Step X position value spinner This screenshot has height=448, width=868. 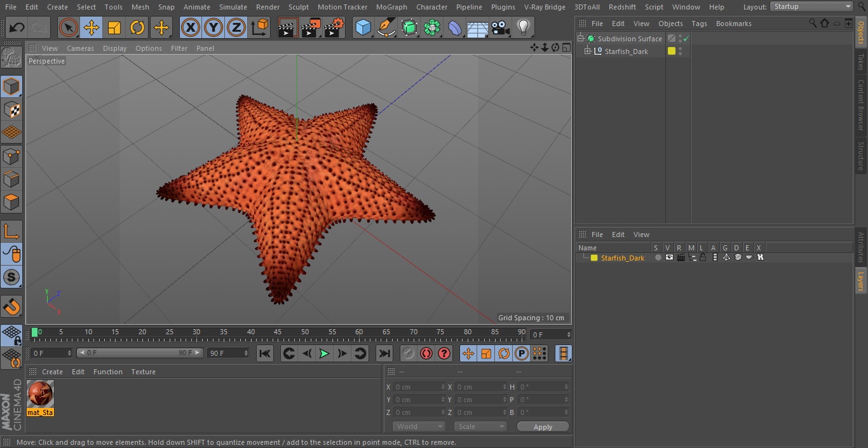(443, 387)
